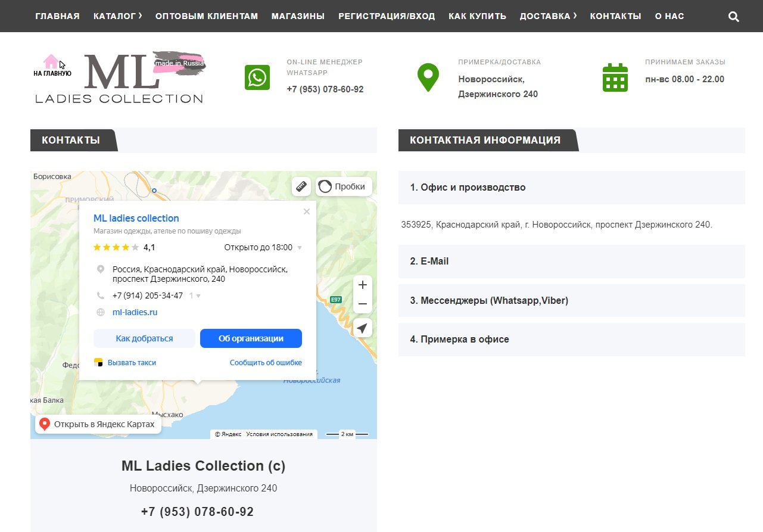Select the map ruler measurement tool
The image size is (763, 532).
click(301, 186)
